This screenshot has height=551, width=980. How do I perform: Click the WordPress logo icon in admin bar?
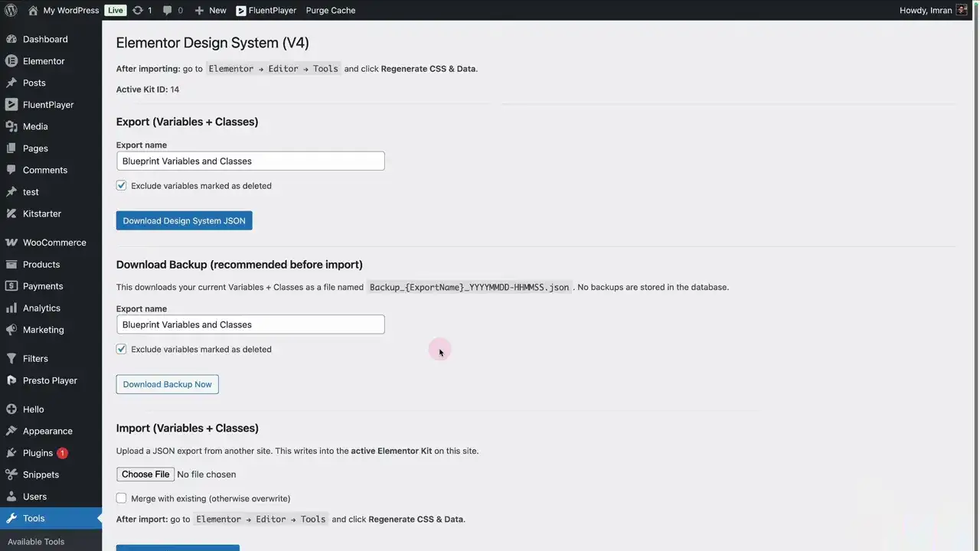[11, 10]
